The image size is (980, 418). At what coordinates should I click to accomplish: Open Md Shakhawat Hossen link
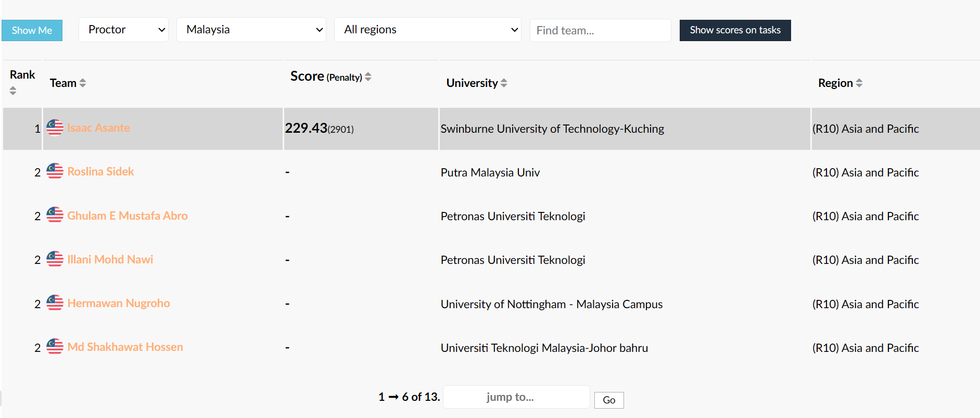pos(125,347)
